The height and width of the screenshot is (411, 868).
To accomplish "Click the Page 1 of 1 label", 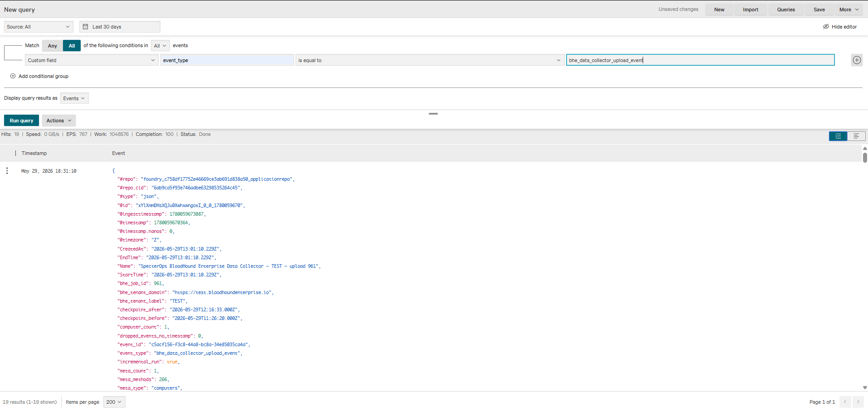I will click(822, 402).
